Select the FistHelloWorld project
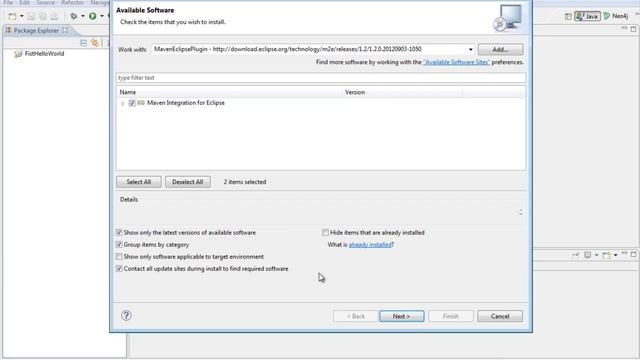Viewport: 640px width, 360px height. click(40, 53)
